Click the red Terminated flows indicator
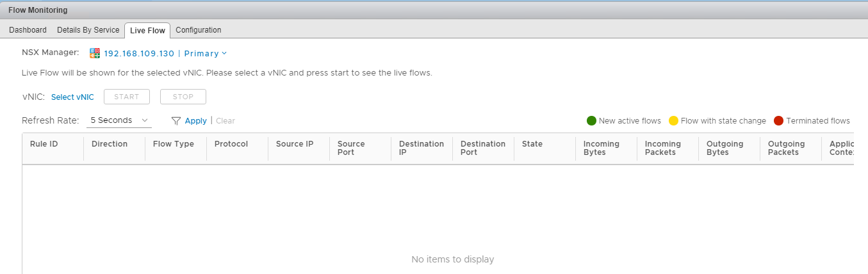This screenshot has width=868, height=274. coord(778,120)
